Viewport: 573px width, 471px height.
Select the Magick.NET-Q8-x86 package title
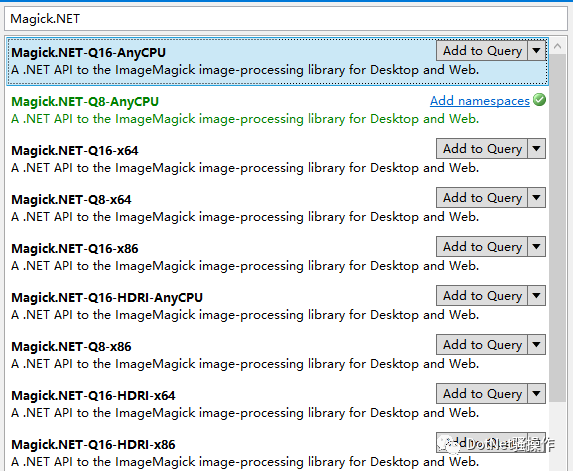(x=71, y=346)
